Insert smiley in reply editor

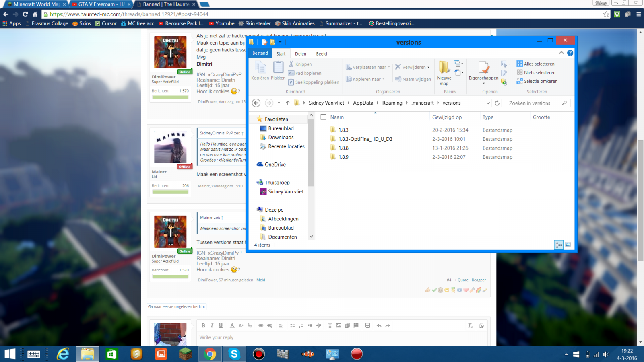tap(330, 326)
